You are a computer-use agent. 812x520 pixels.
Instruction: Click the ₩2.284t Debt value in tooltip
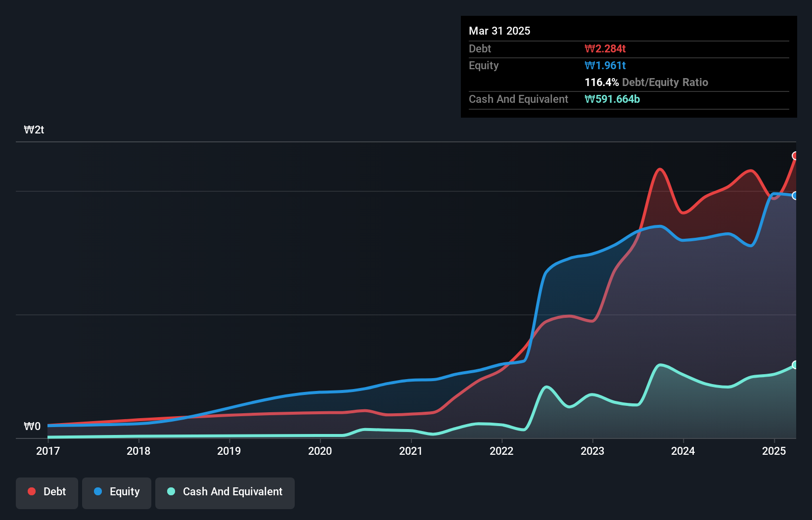[x=604, y=48]
